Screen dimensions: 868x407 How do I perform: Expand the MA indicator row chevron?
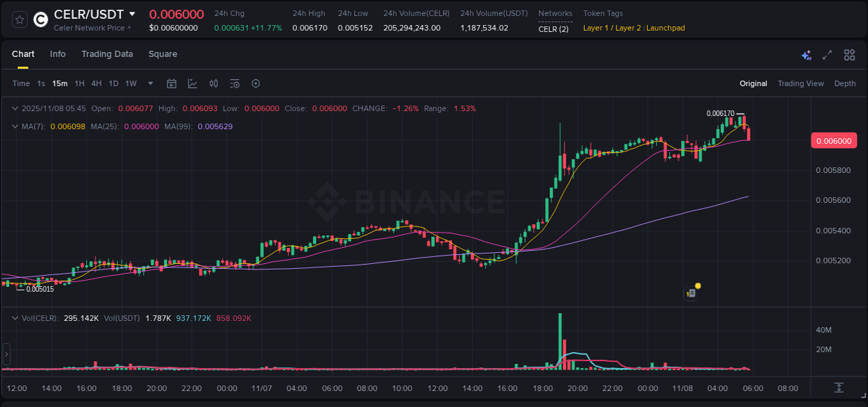(15, 126)
